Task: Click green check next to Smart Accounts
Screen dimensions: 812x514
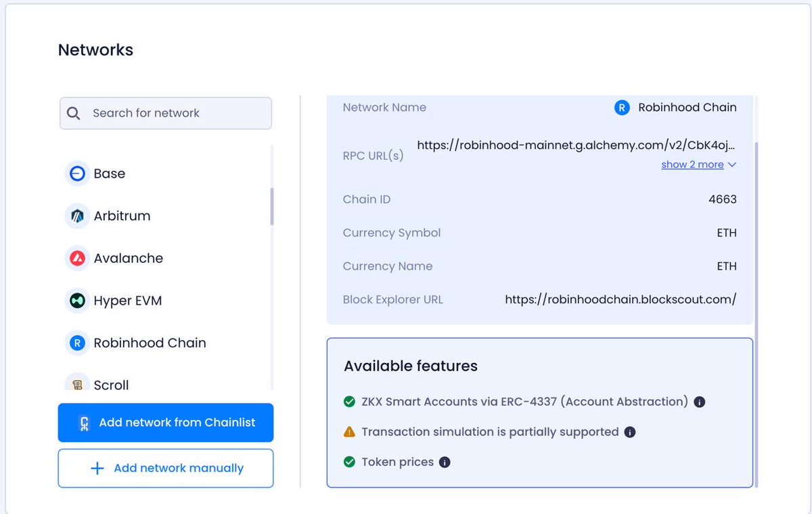Action: click(349, 402)
